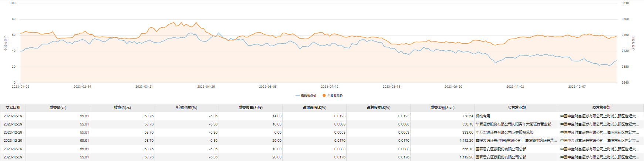Sort by the 成交价(元) column header

[58, 108]
